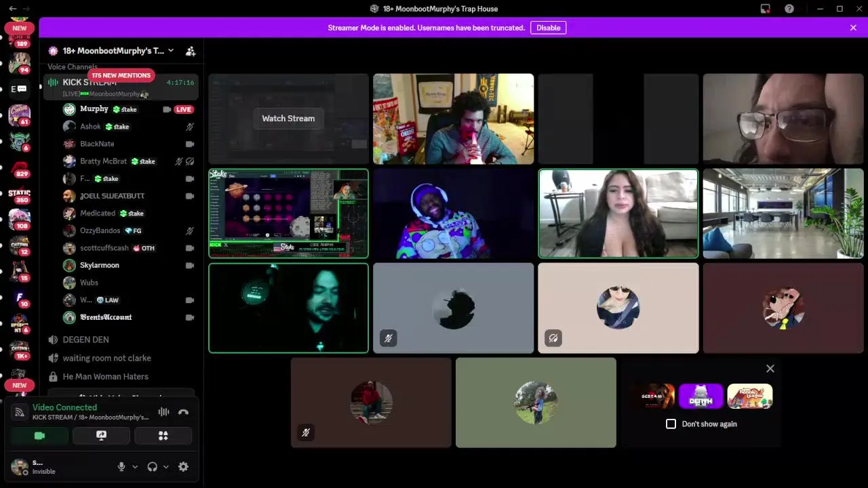Toggle the headphones deafen button
Image resolution: width=868 pixels, height=488 pixels.
click(x=153, y=466)
